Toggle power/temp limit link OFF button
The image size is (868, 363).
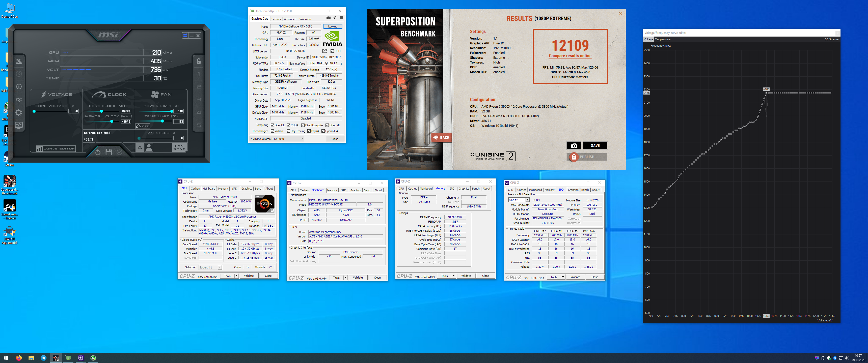click(x=143, y=126)
